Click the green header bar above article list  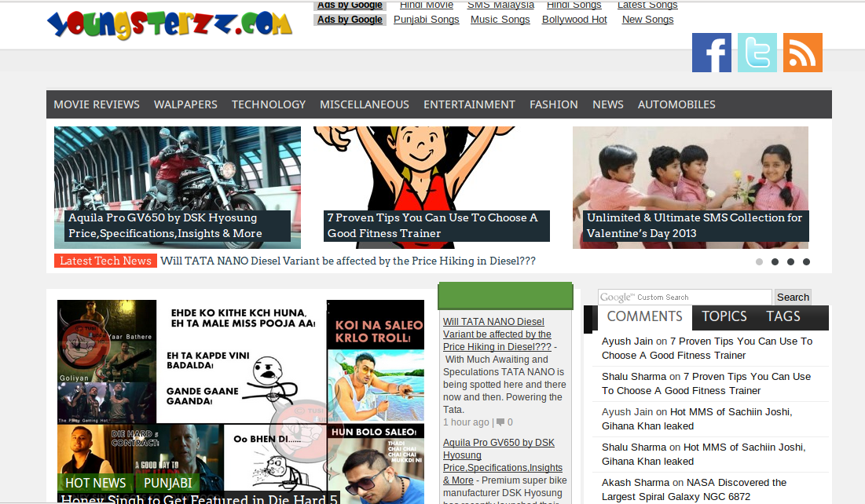tap(505, 296)
